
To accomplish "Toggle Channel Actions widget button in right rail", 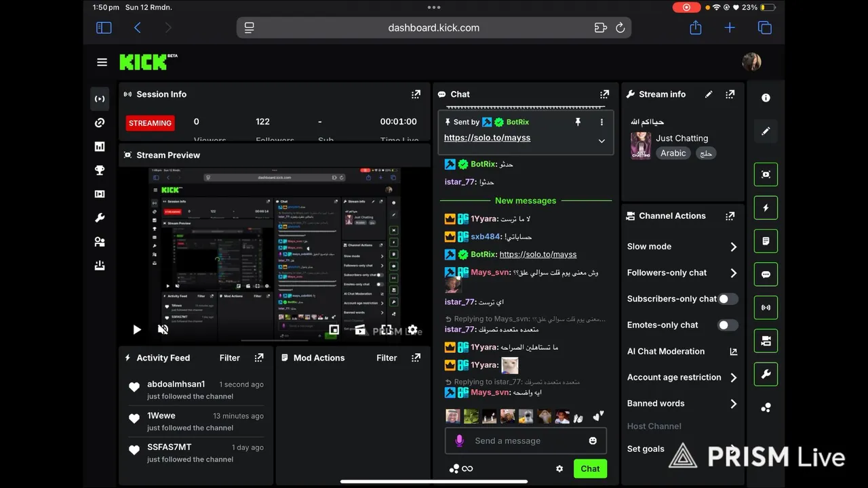I will [766, 341].
